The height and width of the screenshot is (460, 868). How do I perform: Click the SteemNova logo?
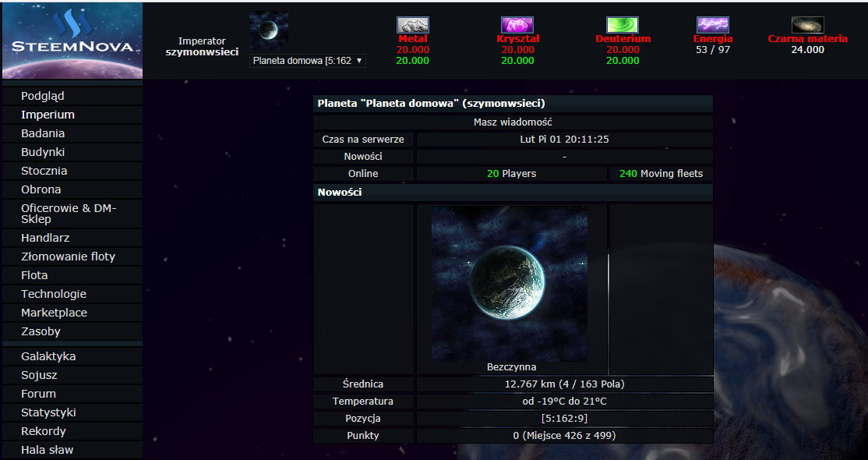(x=72, y=41)
